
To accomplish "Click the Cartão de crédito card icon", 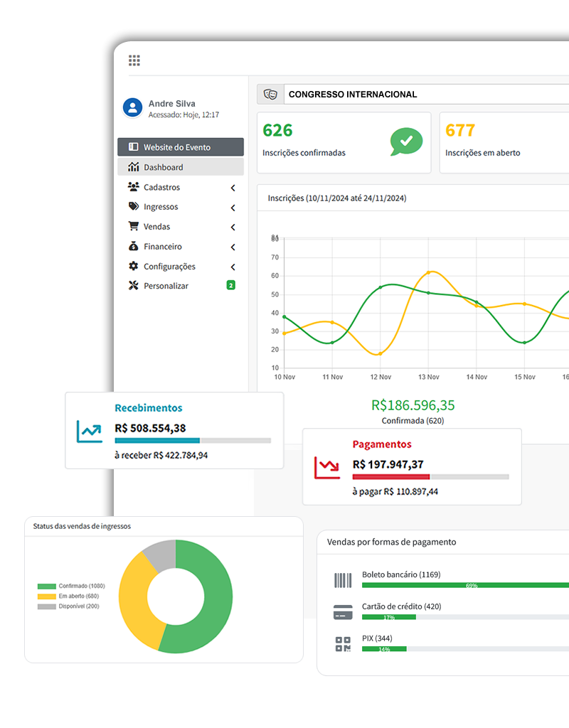I will pos(343,612).
